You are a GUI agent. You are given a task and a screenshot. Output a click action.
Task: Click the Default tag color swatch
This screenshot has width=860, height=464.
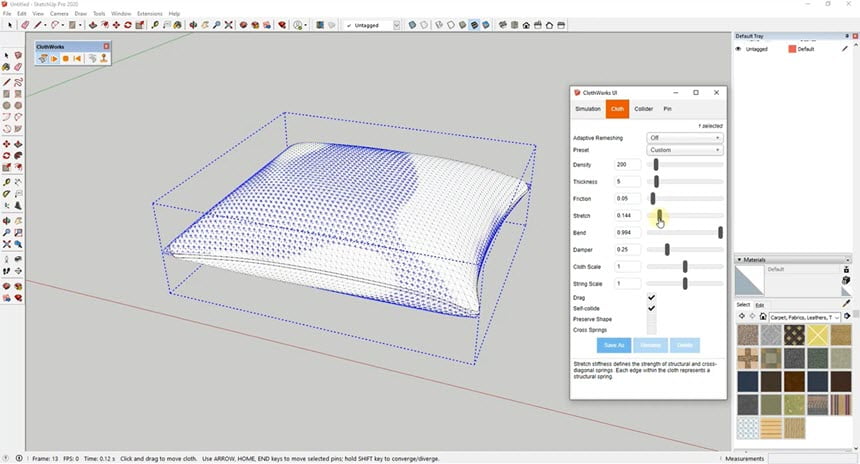[792, 49]
